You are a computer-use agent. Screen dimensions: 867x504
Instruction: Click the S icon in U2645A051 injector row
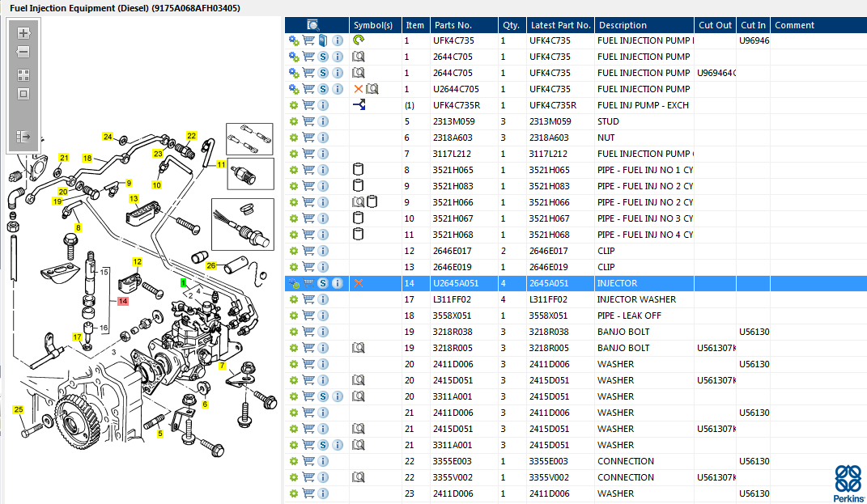coord(323,283)
